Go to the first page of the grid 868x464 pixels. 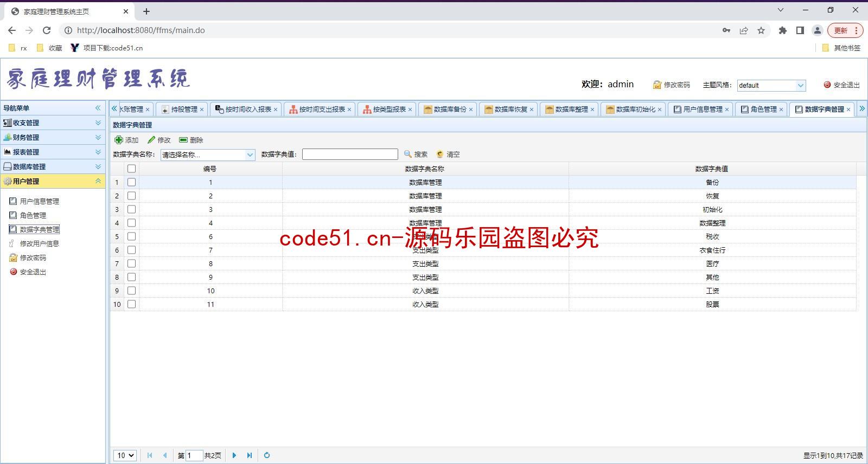(x=150, y=455)
